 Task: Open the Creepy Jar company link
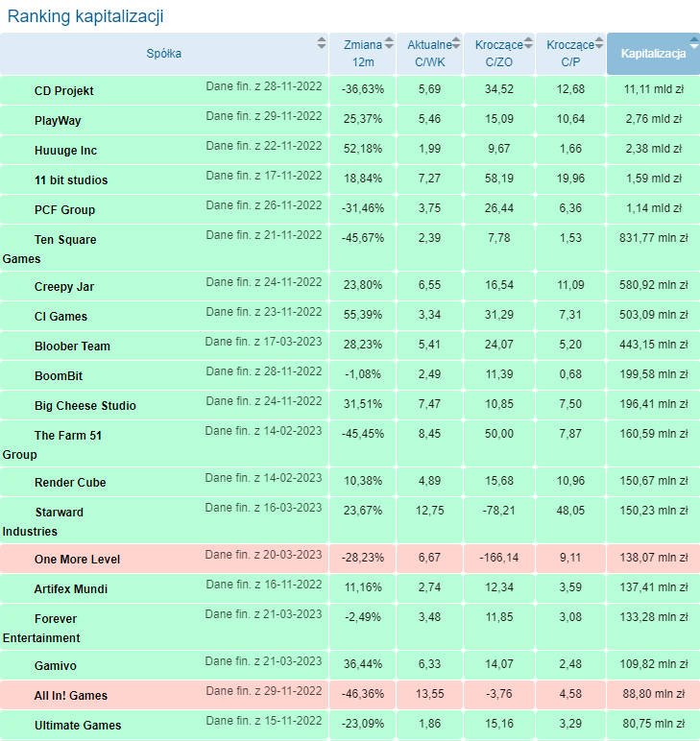tap(64, 287)
